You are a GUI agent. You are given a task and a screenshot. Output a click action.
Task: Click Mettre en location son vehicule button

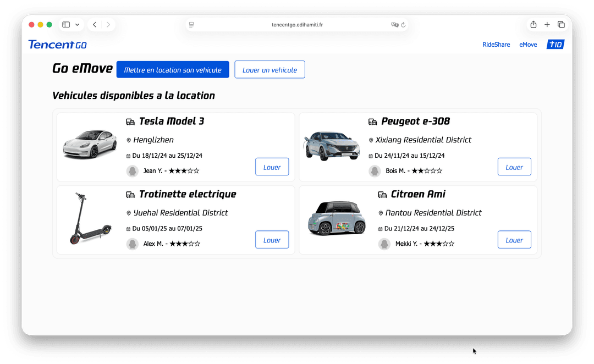(173, 70)
